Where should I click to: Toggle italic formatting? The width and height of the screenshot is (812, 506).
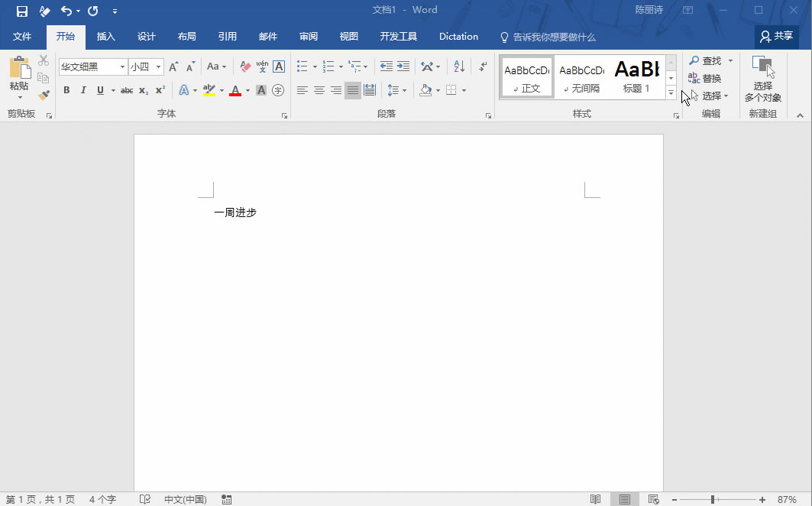tap(82, 90)
